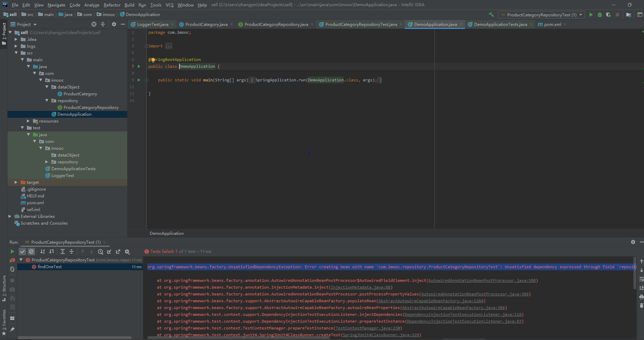Export test results icon
Viewport: 644px width, 340px height.
[118, 252]
